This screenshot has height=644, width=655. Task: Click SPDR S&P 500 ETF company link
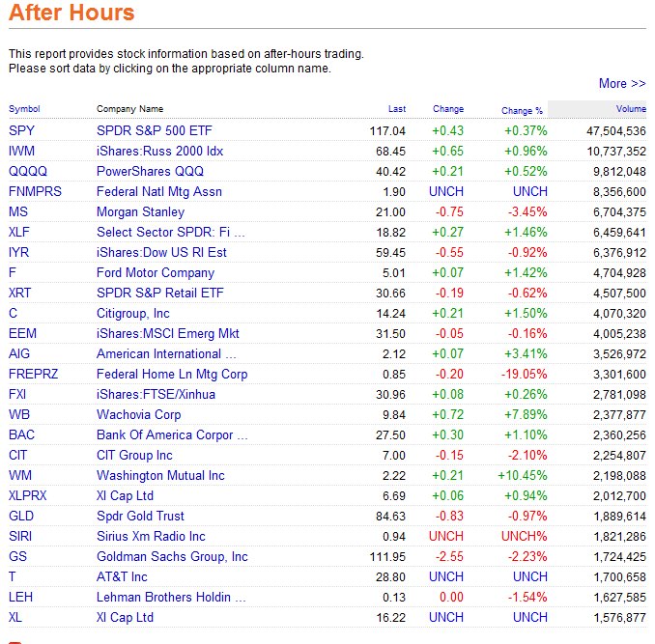pyautogui.click(x=154, y=130)
